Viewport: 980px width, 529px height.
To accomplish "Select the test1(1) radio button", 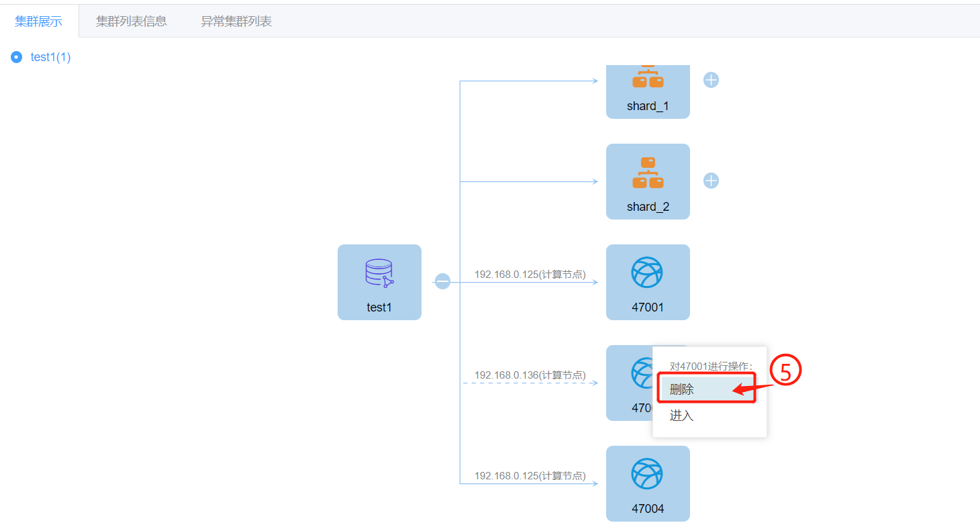I will 17,57.
